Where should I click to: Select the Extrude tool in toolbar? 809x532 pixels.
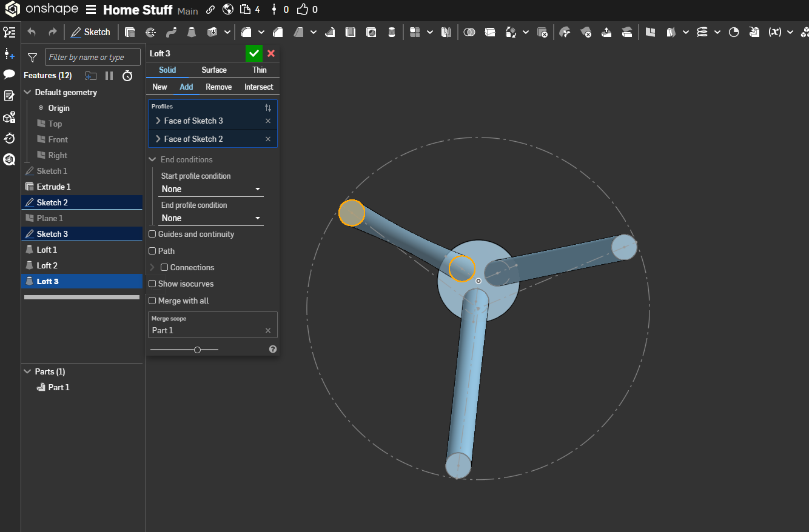[130, 32]
